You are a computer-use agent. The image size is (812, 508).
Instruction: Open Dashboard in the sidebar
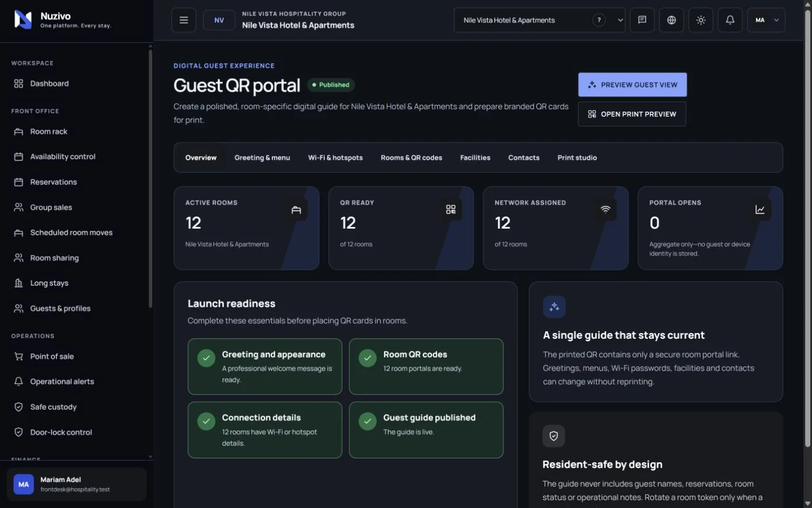[x=76, y=83]
